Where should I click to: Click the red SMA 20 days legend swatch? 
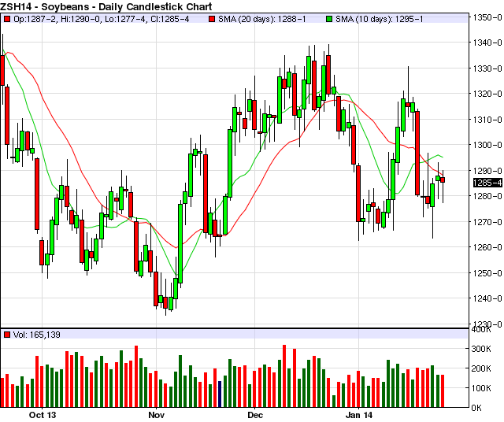point(212,19)
